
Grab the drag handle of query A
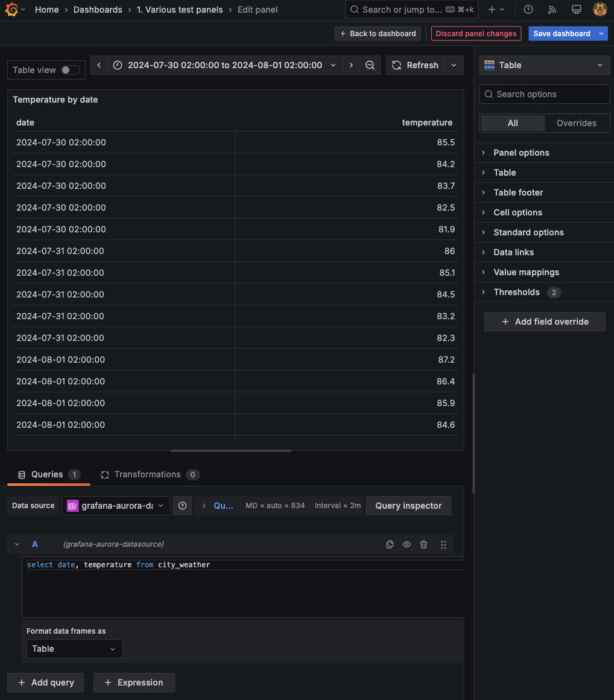point(443,544)
